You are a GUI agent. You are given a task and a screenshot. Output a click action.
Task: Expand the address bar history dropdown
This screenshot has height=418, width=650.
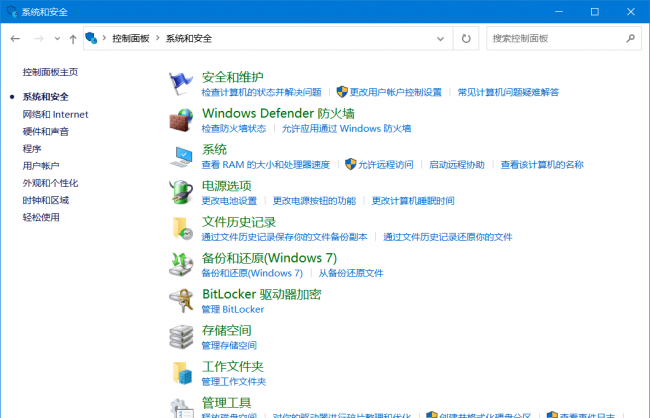click(440, 39)
